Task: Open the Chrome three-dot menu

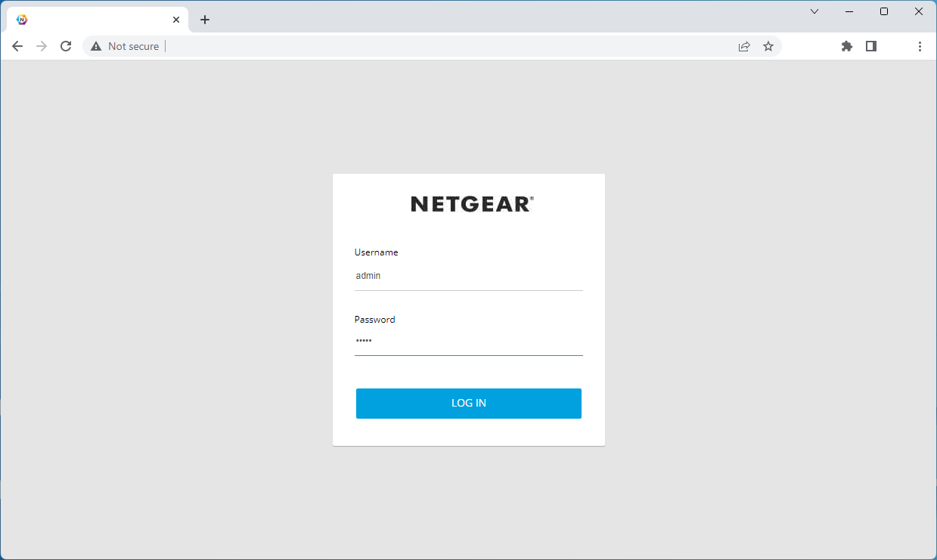Action: click(x=920, y=46)
